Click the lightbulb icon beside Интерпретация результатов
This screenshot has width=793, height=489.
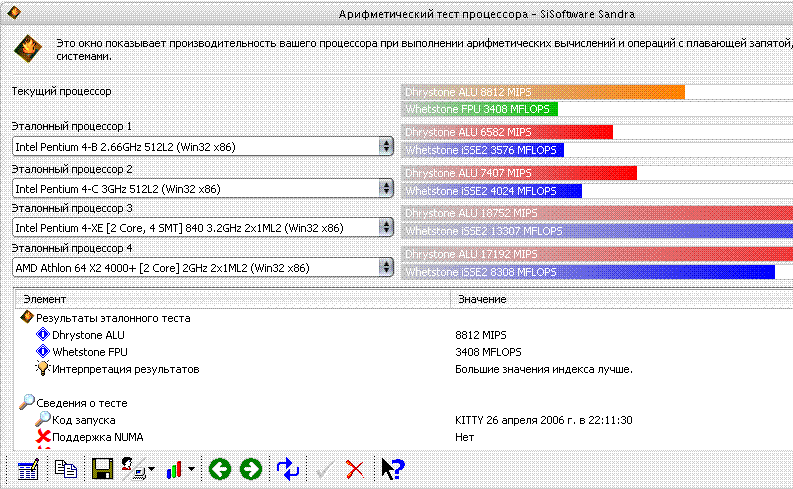tap(42, 368)
